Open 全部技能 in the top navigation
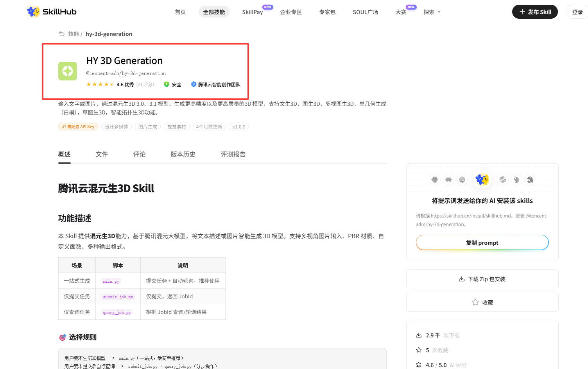This screenshot has width=588, height=369. point(214,12)
